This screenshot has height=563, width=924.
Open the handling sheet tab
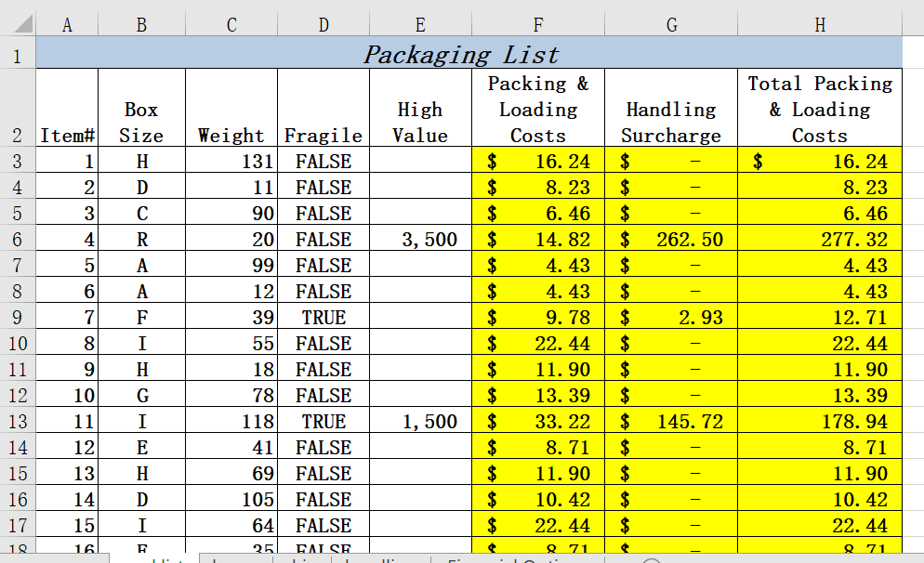click(x=381, y=558)
